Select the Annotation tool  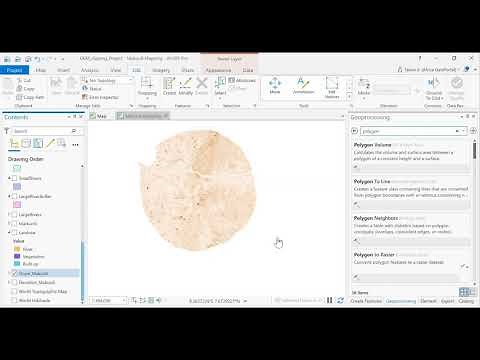(303, 85)
